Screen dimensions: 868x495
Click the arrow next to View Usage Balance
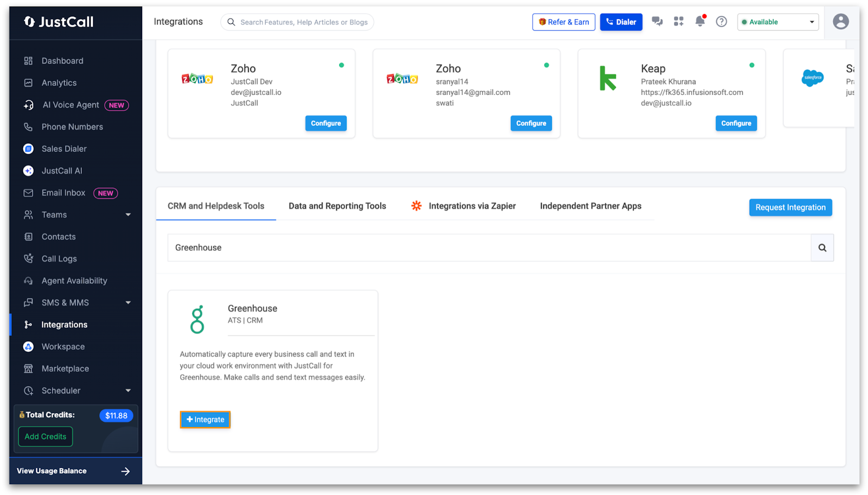[x=125, y=471]
